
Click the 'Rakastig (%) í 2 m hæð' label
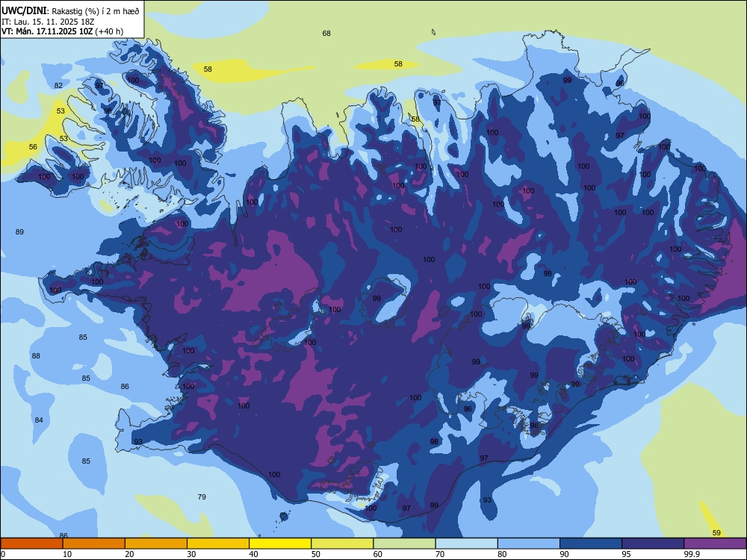click(x=96, y=11)
